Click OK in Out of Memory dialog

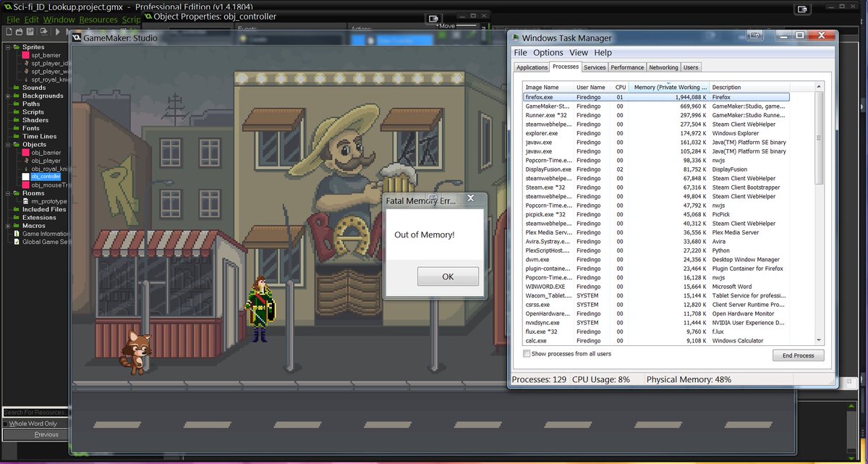click(448, 277)
